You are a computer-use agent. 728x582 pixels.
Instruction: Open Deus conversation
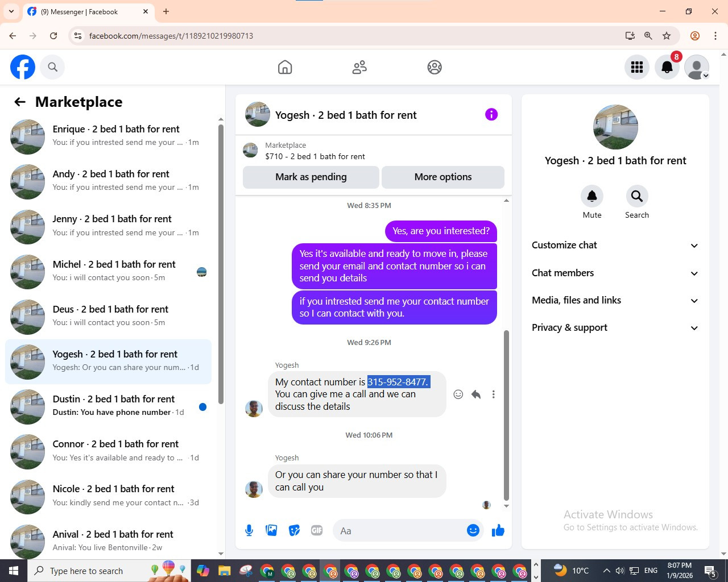pos(108,316)
